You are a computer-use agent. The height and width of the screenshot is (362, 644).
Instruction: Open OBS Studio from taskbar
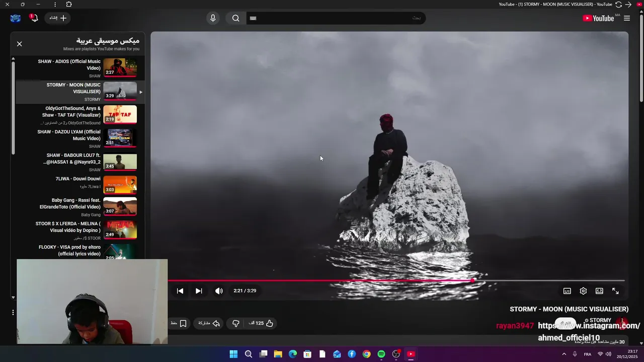point(396,354)
